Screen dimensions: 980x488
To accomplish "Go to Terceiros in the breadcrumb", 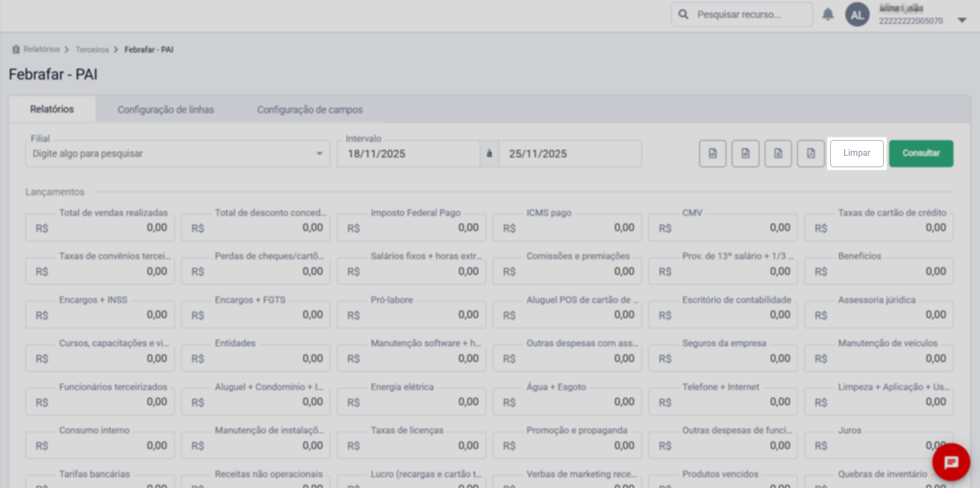I will (x=92, y=50).
